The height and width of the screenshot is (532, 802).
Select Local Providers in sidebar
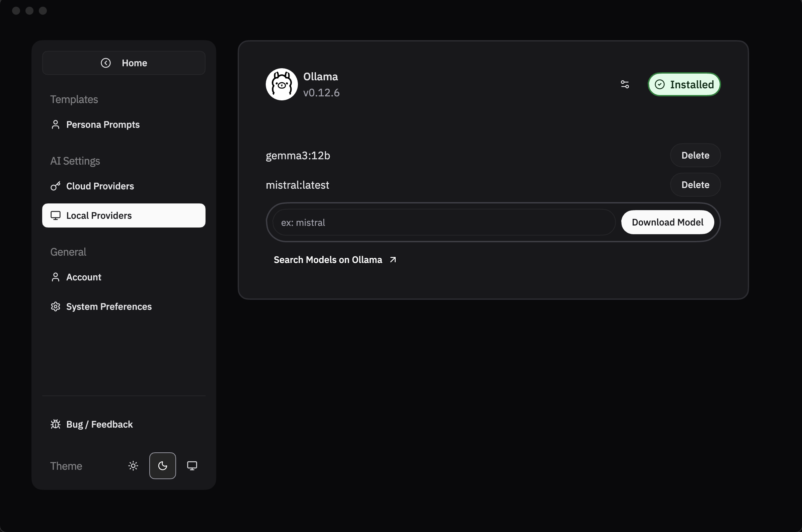[124, 215]
